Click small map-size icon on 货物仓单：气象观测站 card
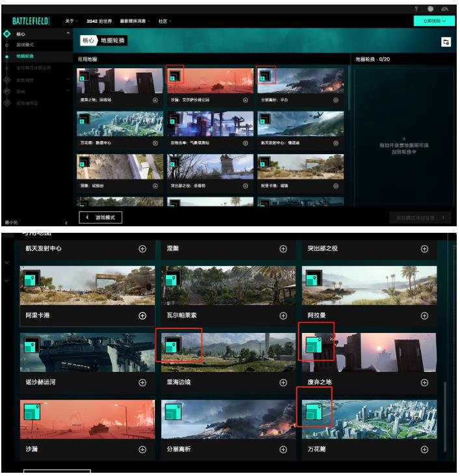Screen dimensions: 460x476 point(175,119)
